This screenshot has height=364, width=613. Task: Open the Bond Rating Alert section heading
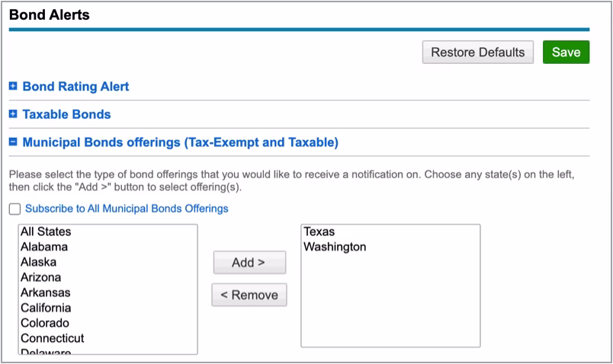click(x=75, y=87)
